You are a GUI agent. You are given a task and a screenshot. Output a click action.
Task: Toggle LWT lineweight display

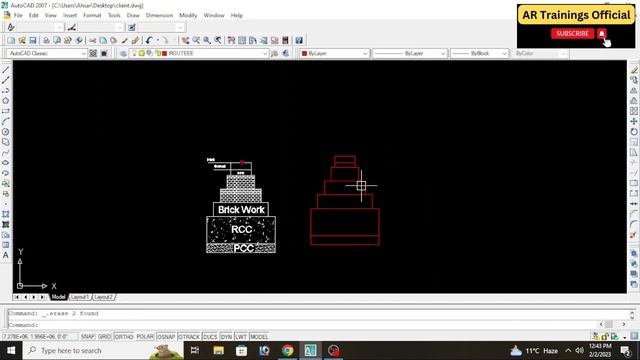click(x=241, y=337)
